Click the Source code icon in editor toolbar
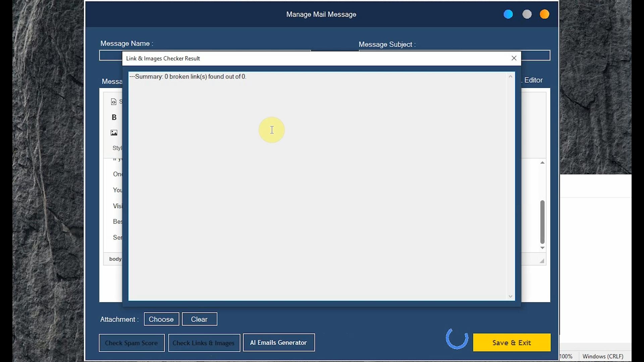The width and height of the screenshot is (644, 362). tap(114, 102)
